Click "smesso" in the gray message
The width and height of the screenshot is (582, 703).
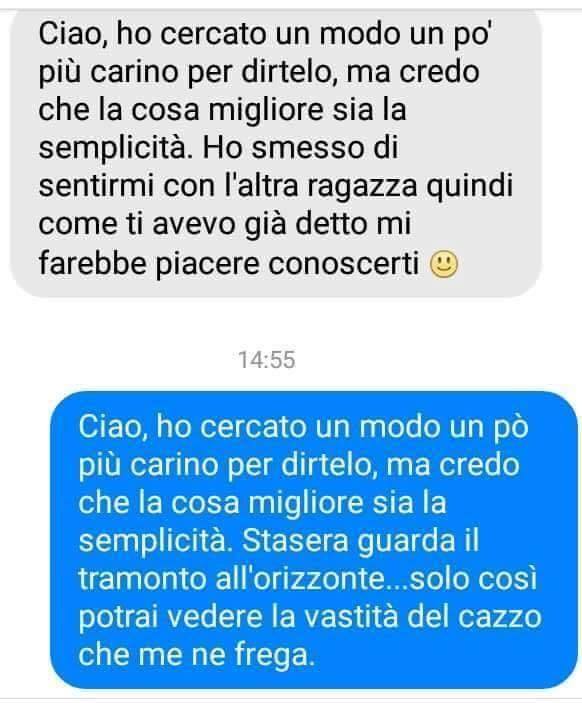click(x=307, y=148)
